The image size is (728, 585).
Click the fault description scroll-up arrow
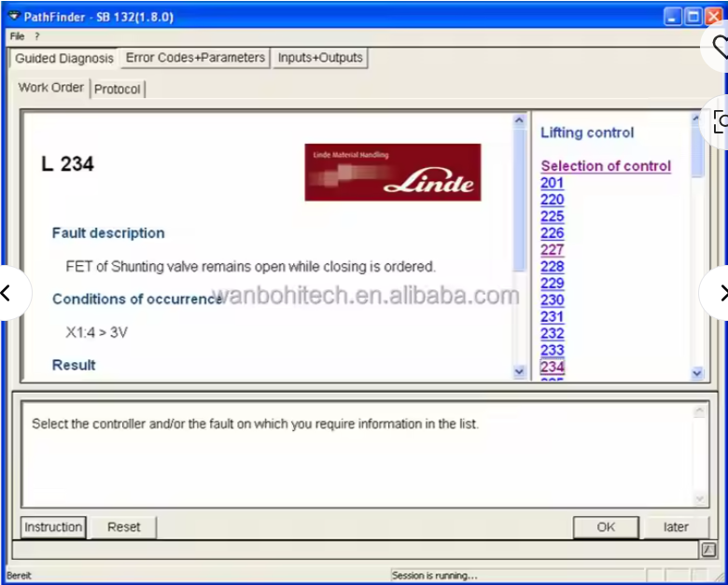click(x=520, y=120)
